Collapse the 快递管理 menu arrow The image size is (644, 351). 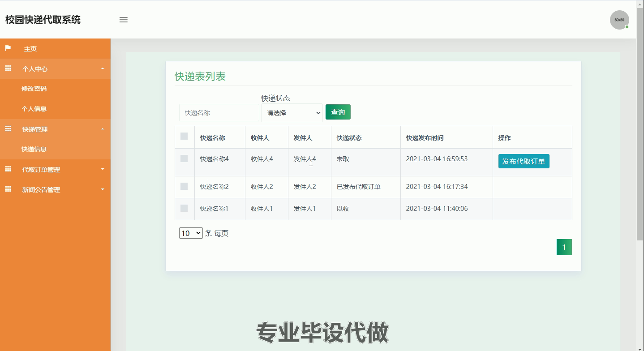coord(103,129)
